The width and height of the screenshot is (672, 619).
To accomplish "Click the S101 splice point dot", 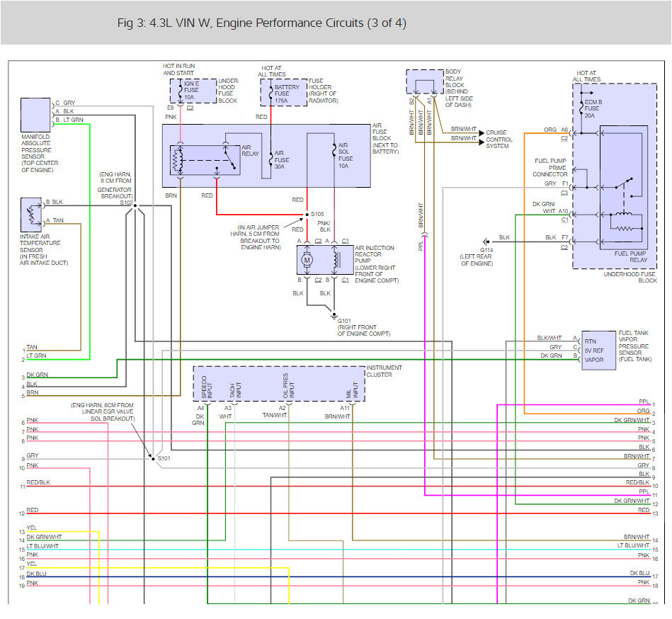I will [154, 458].
